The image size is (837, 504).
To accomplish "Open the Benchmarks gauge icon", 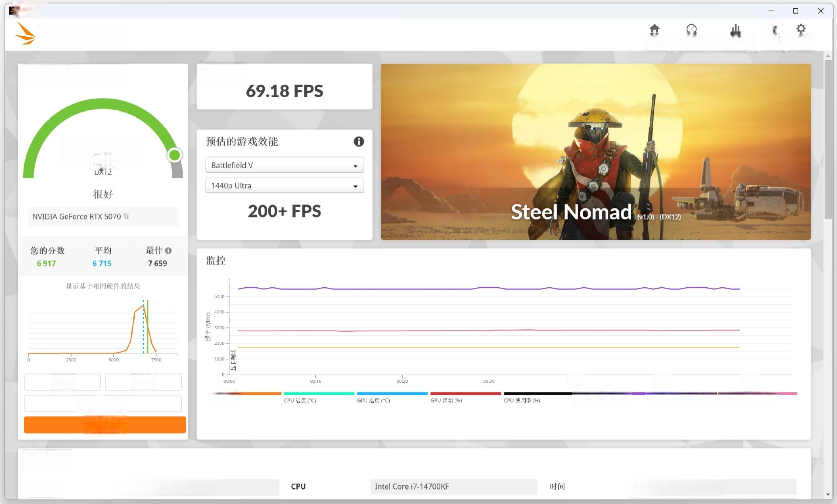I will pos(691,30).
